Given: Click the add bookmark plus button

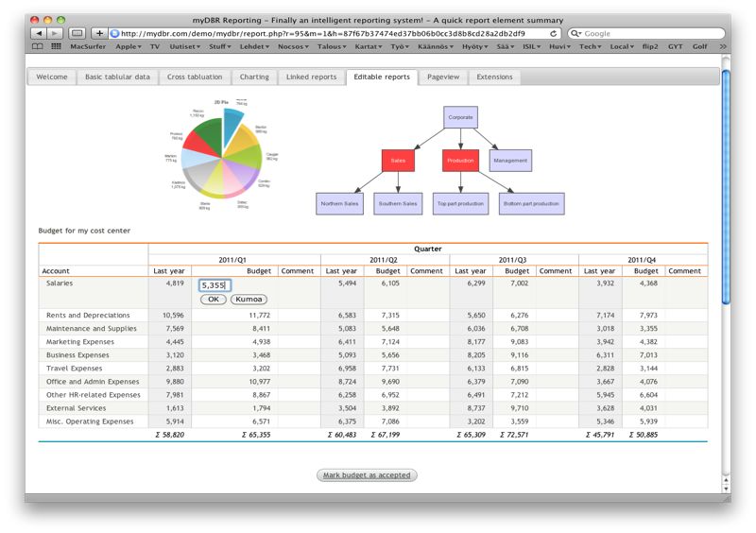Looking at the screenshot, I should click(99, 33).
